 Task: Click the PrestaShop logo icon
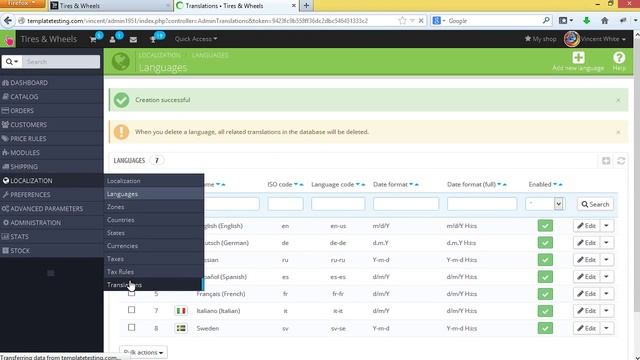tap(8, 40)
